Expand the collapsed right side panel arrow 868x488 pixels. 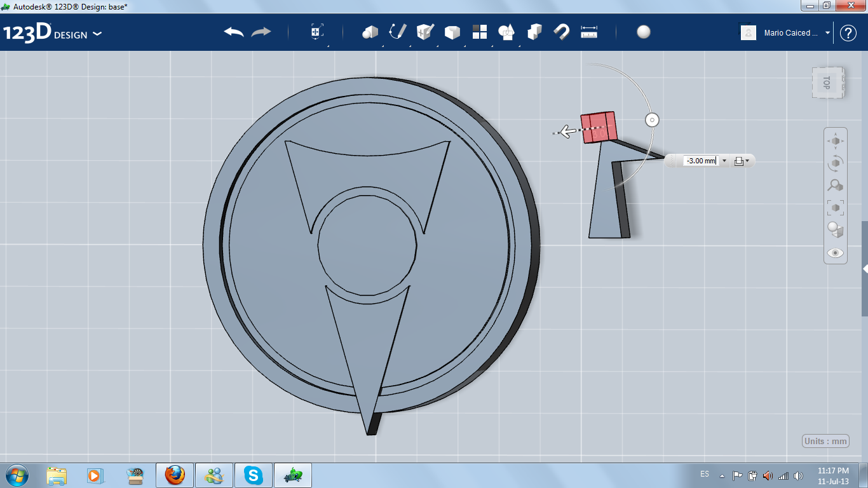pos(865,269)
